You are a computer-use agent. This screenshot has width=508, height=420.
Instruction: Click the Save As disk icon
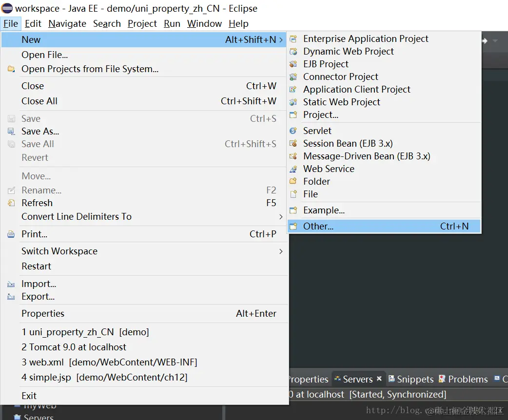click(11, 132)
